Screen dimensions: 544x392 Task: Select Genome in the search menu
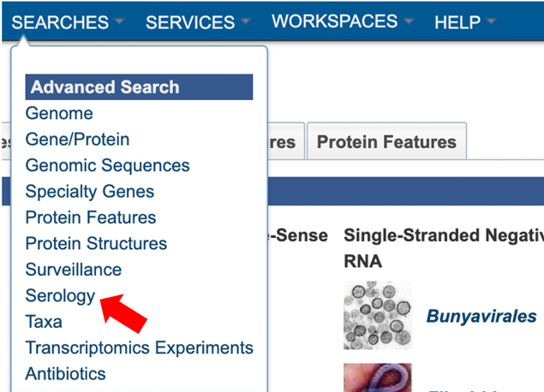coord(59,113)
